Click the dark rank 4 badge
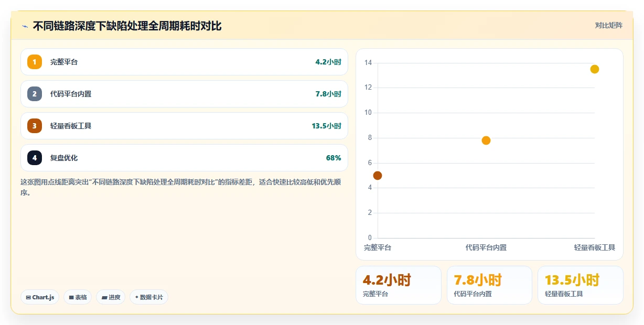Image resolution: width=644 pixels, height=325 pixels. pyautogui.click(x=35, y=158)
